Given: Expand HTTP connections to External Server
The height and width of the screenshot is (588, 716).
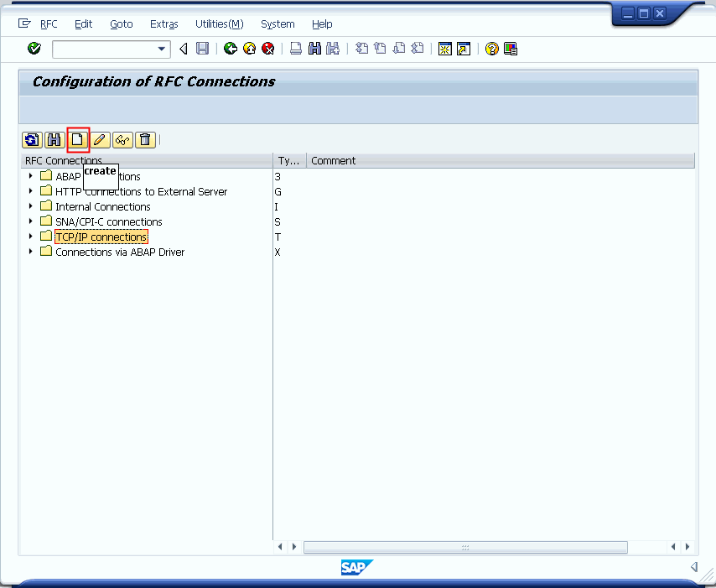Looking at the screenshot, I should (30, 191).
